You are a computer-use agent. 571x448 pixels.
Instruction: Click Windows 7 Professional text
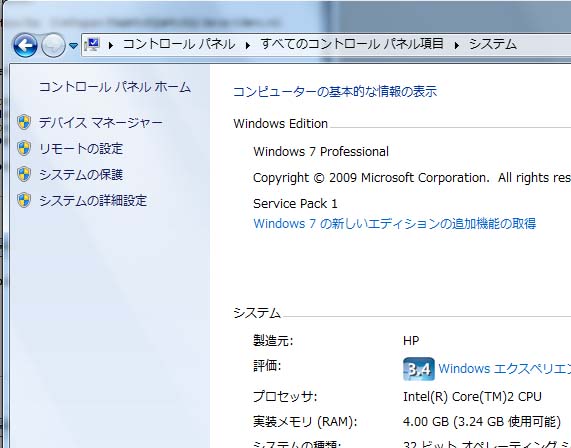(321, 152)
